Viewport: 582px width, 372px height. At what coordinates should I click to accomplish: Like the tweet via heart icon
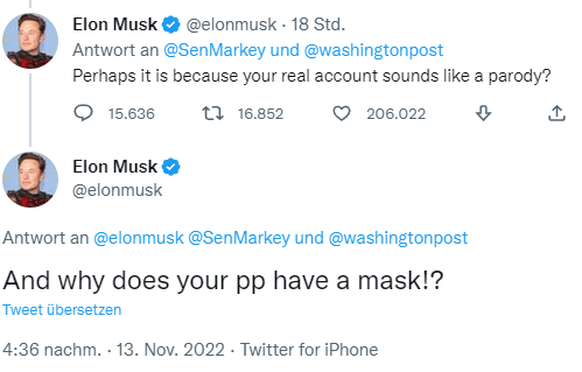click(341, 113)
